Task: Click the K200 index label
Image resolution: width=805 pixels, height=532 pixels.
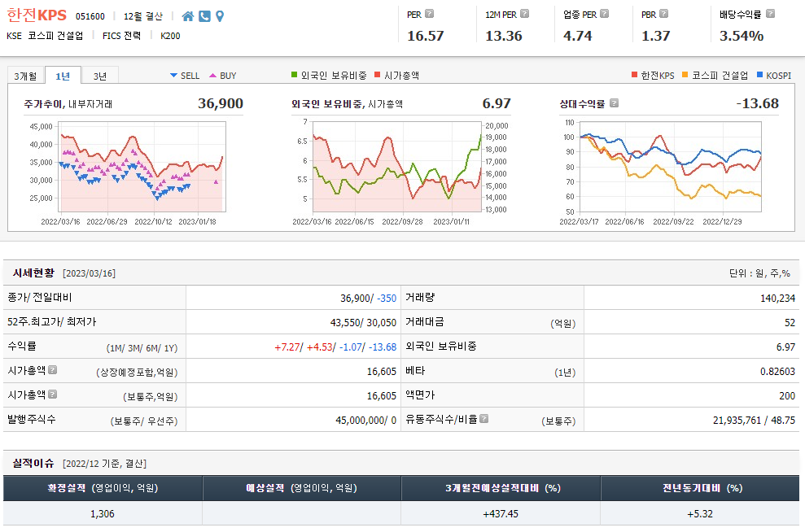Action: 170,36
